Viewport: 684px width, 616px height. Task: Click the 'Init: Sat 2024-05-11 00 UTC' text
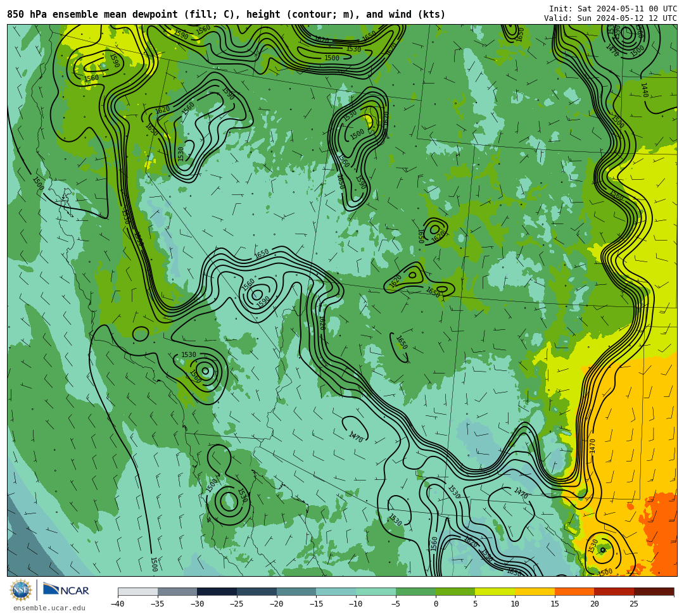coord(613,9)
